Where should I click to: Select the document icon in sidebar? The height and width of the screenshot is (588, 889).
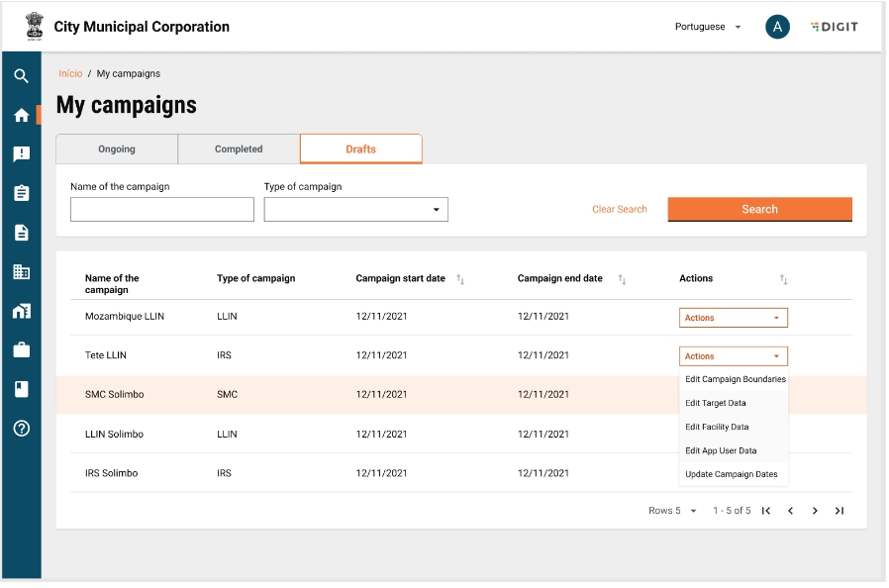[x=21, y=233]
